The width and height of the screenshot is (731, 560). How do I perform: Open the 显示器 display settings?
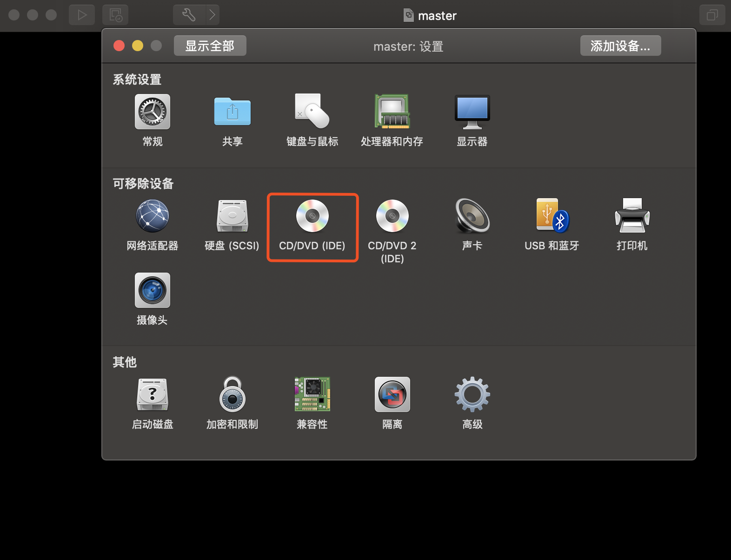[472, 112]
